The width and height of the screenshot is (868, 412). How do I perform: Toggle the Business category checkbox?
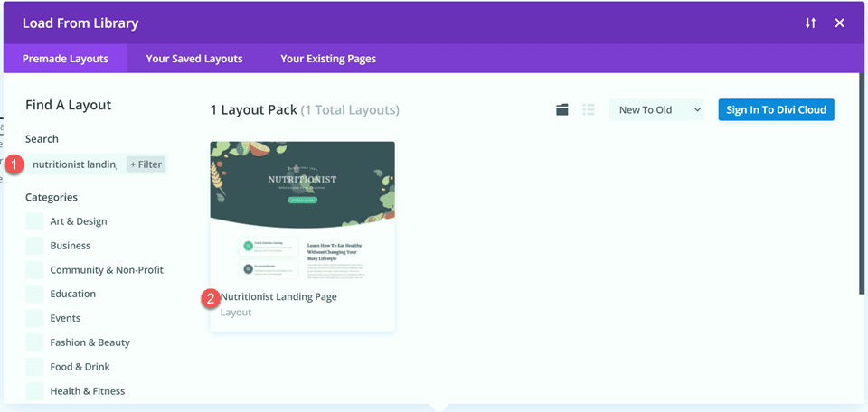pyautogui.click(x=34, y=246)
